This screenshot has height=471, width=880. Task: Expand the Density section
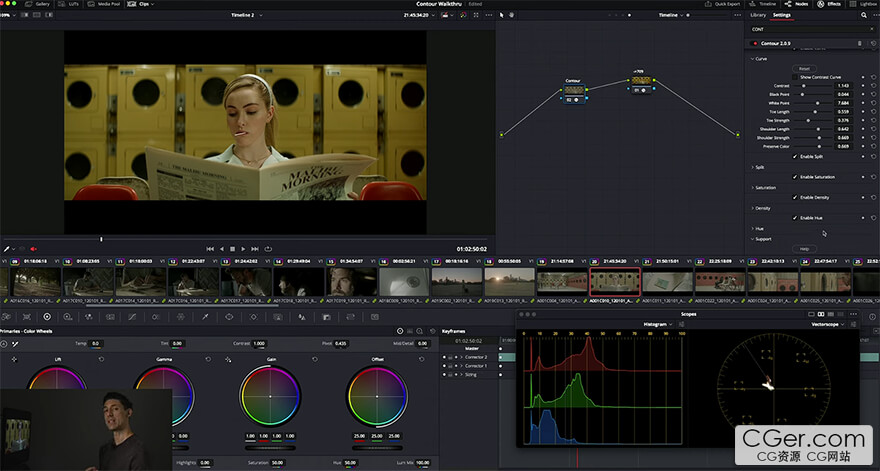tap(762, 208)
